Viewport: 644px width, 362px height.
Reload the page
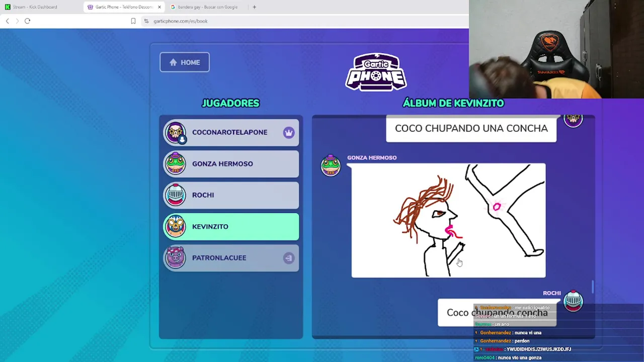point(28,21)
